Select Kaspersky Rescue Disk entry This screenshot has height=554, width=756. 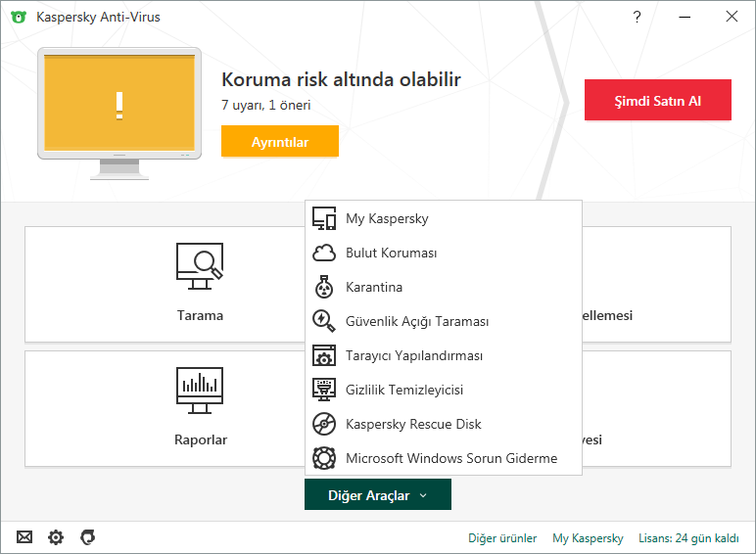[444, 424]
